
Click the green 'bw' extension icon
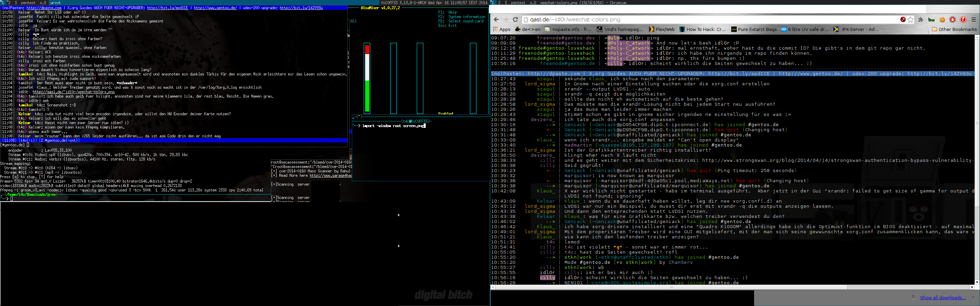click(931, 19)
